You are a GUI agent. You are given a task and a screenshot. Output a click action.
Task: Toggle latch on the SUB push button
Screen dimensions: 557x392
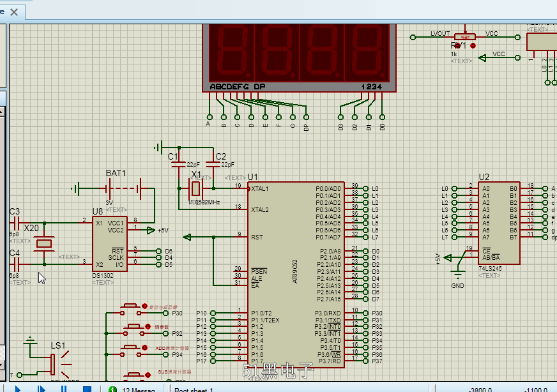tap(148, 375)
